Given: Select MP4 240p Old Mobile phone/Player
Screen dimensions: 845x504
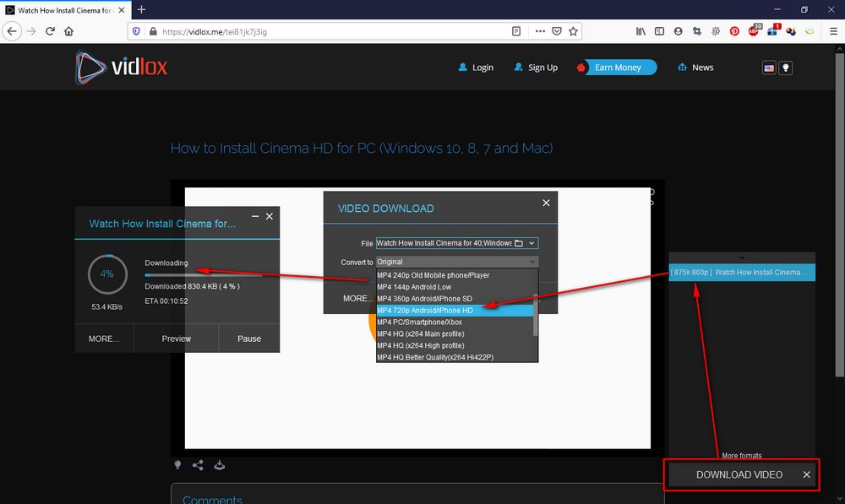Looking at the screenshot, I should click(x=455, y=275).
